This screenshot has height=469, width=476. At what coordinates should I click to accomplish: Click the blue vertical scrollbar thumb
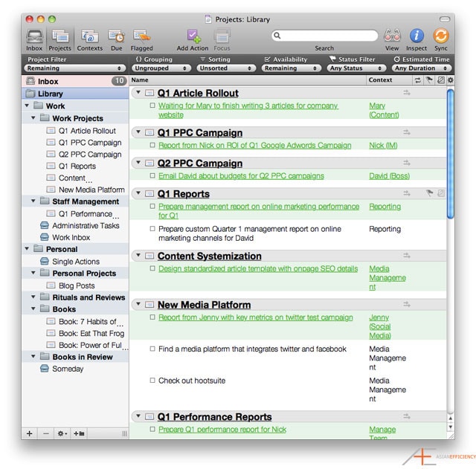click(451, 154)
